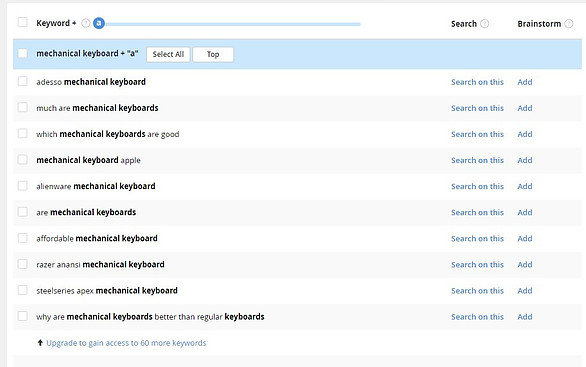Screen dimensions: 586x367
Task: Toggle the header checkbox beside Keyword +
Action: click(22, 22)
